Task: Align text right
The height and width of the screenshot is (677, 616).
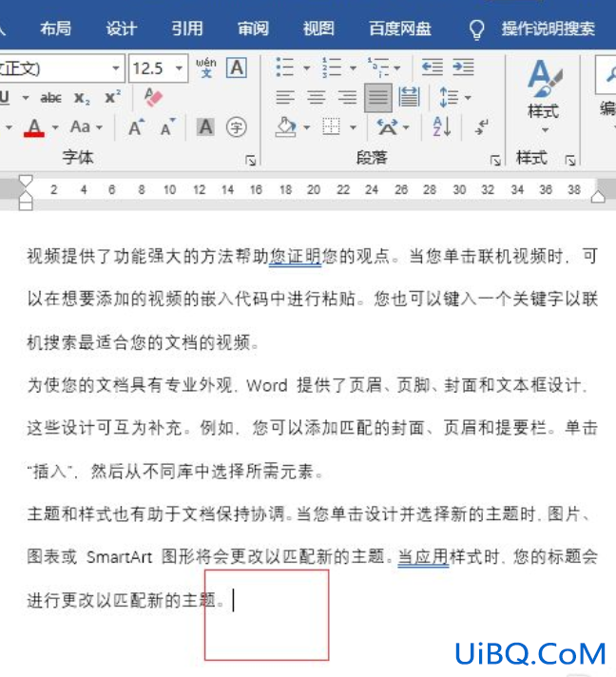Action: pos(347,97)
